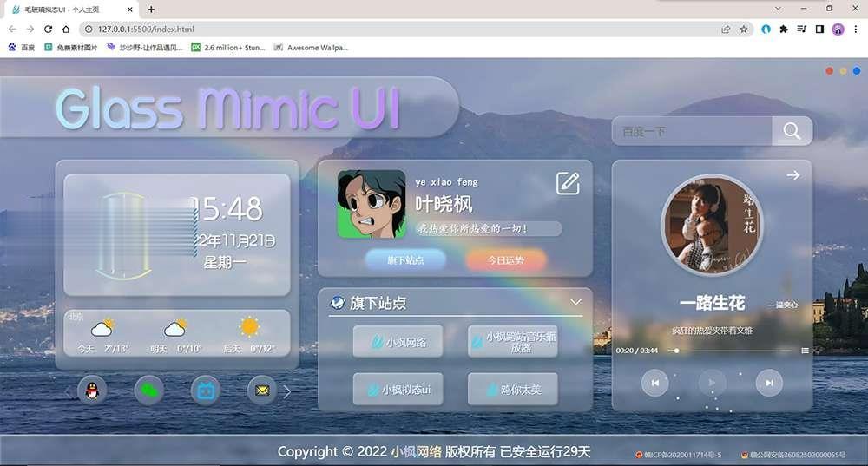Play the song 一路生花
This screenshot has height=466, width=868.
pyautogui.click(x=712, y=382)
